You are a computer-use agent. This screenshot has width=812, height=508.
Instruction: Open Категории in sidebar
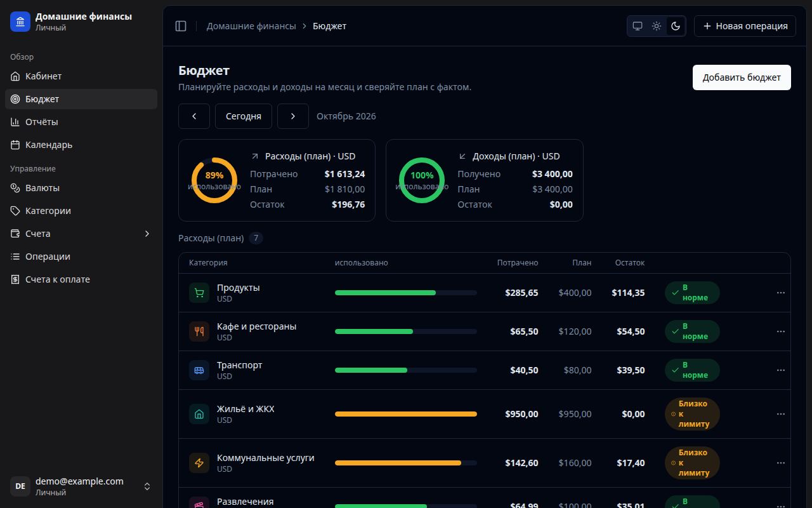coord(81,211)
